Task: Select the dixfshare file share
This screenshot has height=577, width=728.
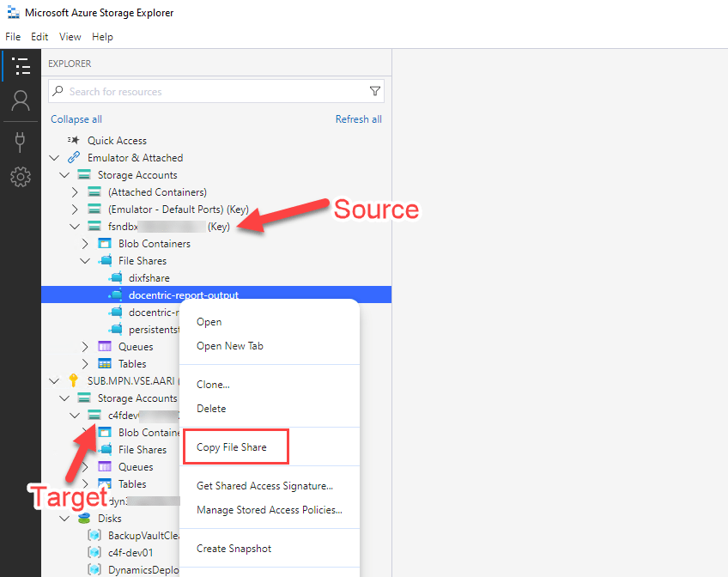Action: coord(149,278)
